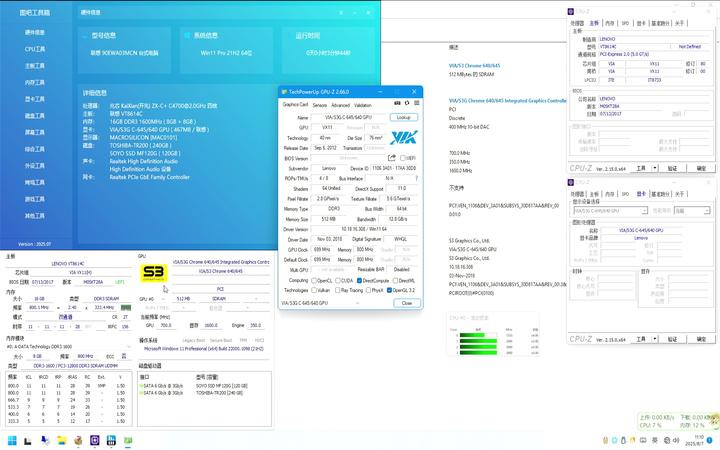This screenshot has height=450, width=720.
Task: Open the GPU-Z hamburger menu icon
Action: [416, 103]
